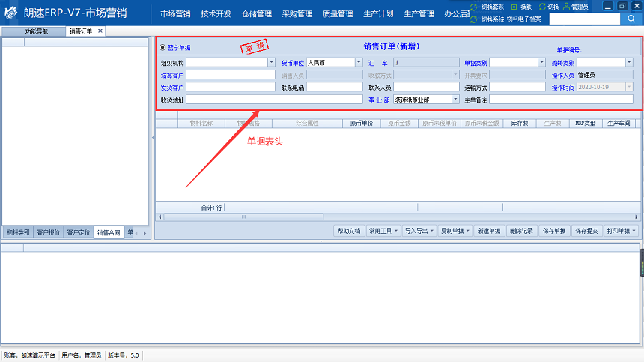Click the grid horizontal scrollbar thumb
Image resolution: width=644 pixels, height=362 pixels.
pos(243,217)
